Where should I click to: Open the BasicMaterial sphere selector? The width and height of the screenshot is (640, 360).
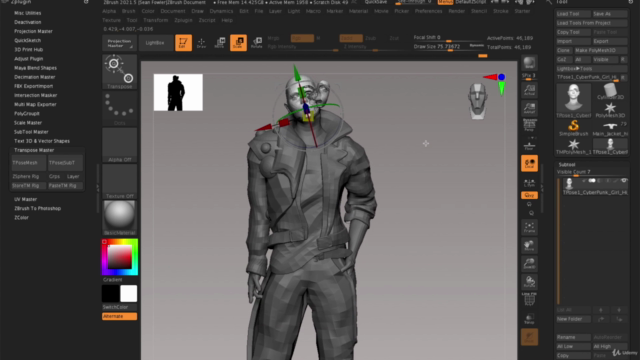119,218
